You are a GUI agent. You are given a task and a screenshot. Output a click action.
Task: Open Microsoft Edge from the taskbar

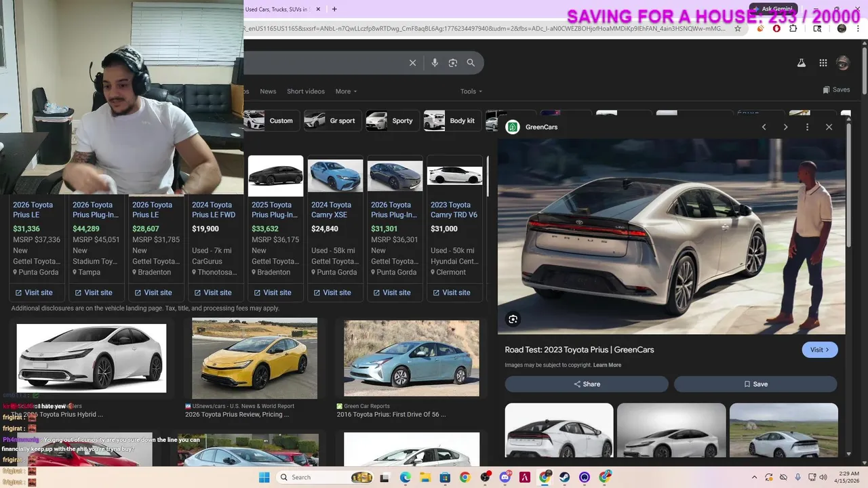point(406,477)
